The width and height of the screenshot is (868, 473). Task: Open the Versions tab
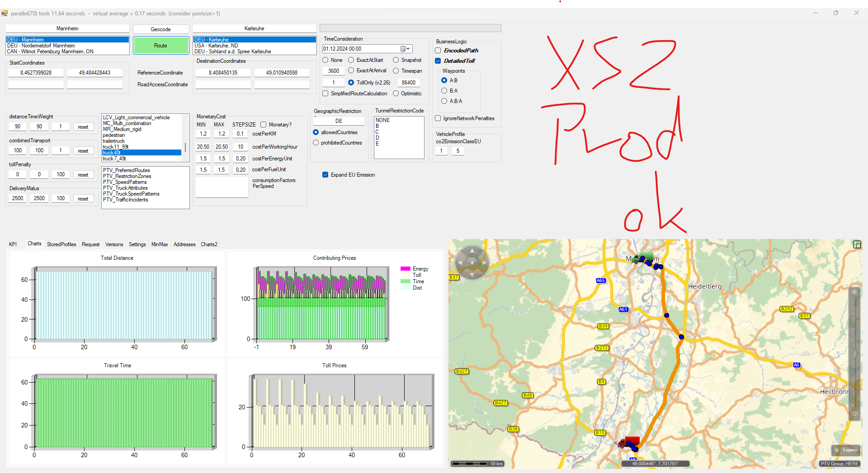114,244
